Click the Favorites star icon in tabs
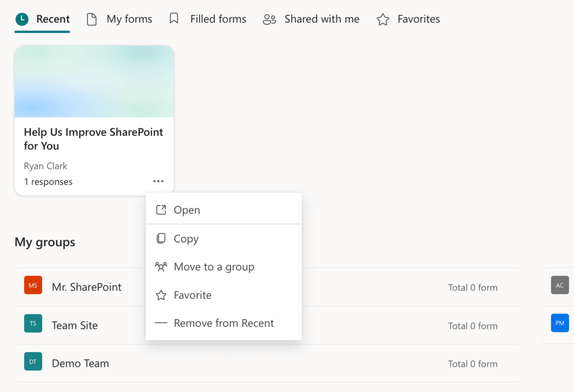This screenshot has height=392, width=574. (x=383, y=19)
